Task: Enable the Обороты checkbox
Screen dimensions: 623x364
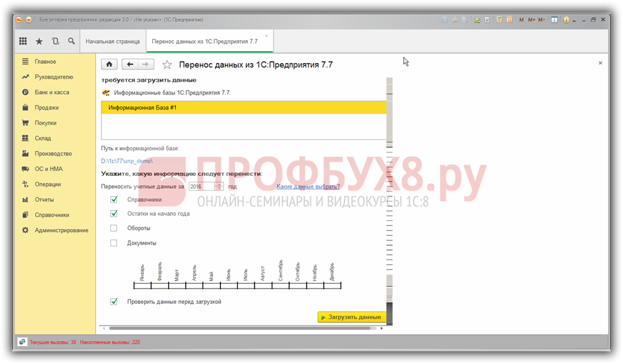Action: pos(113,228)
